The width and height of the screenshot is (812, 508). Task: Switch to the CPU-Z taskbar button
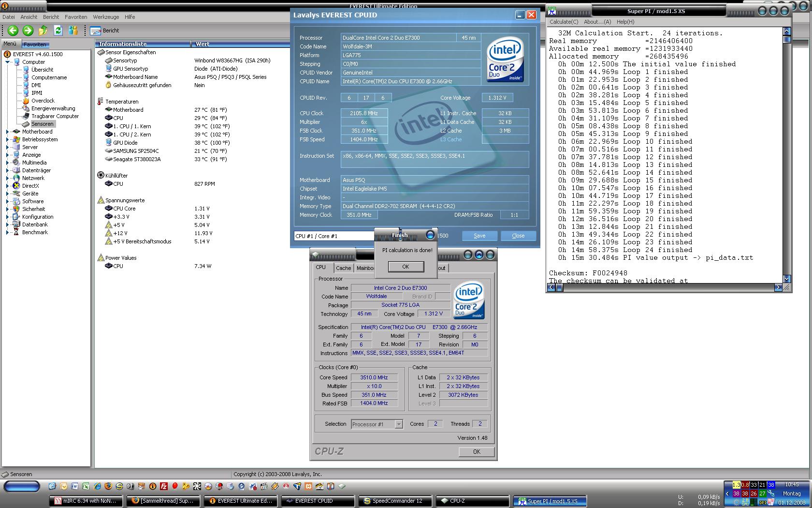click(473, 501)
